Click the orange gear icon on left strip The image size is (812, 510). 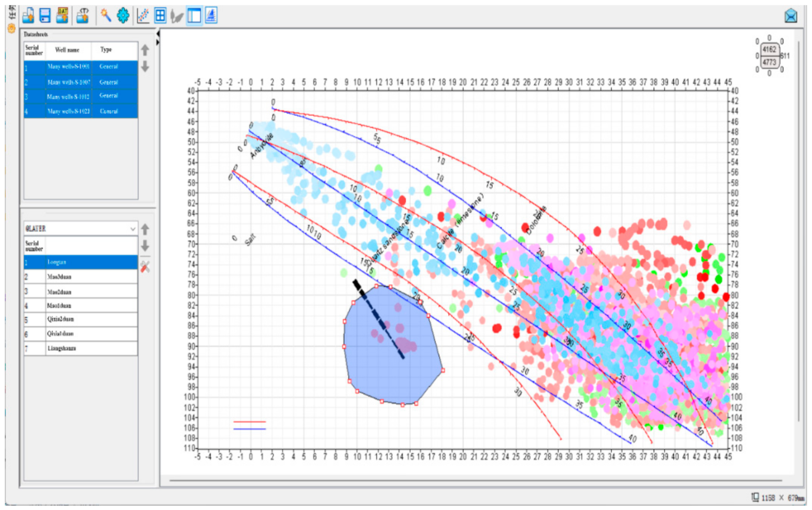(x=11, y=28)
